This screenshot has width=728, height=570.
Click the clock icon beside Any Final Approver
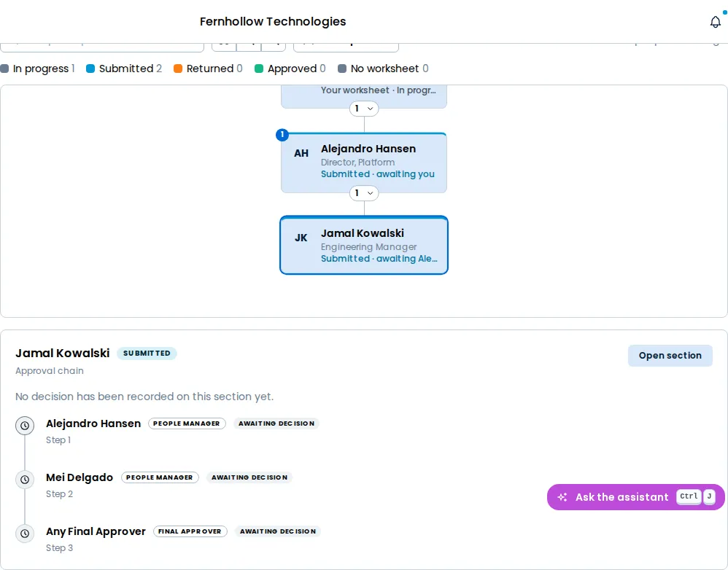pyautogui.click(x=25, y=533)
